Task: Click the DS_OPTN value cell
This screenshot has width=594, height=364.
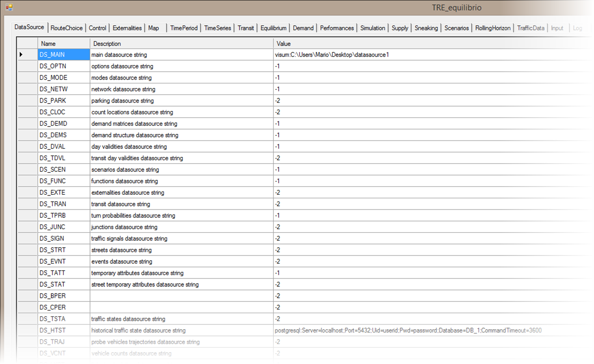Action: coord(432,66)
